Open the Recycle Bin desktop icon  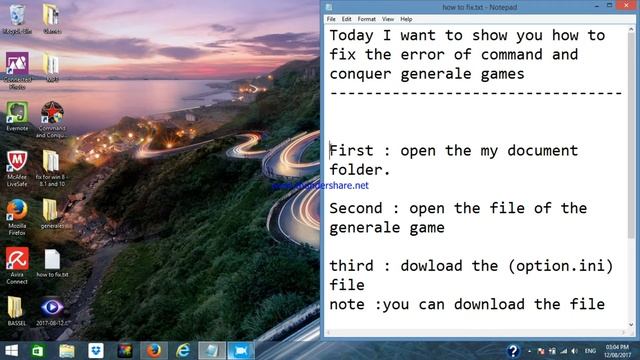coord(17,19)
